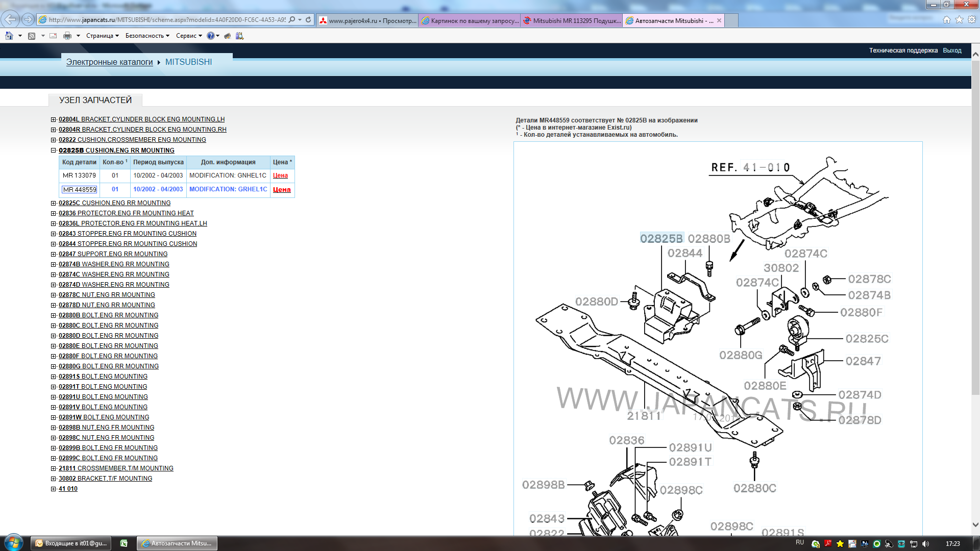Image resolution: width=980 pixels, height=551 pixels.
Task: Click the RSS feeds icon
Action: click(x=32, y=36)
